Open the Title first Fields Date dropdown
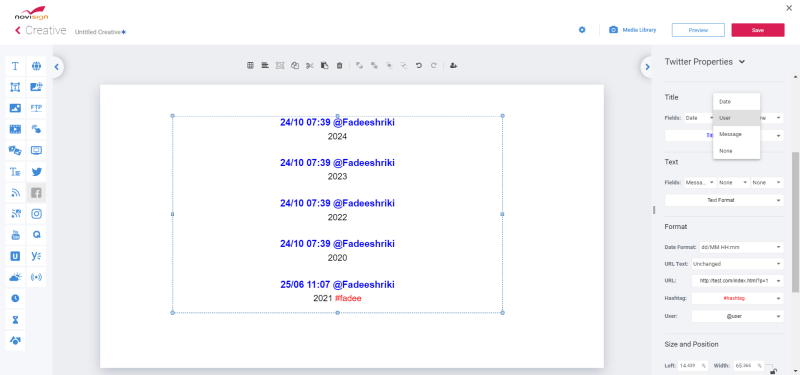Viewport: 800px width, 375px height. pos(699,118)
